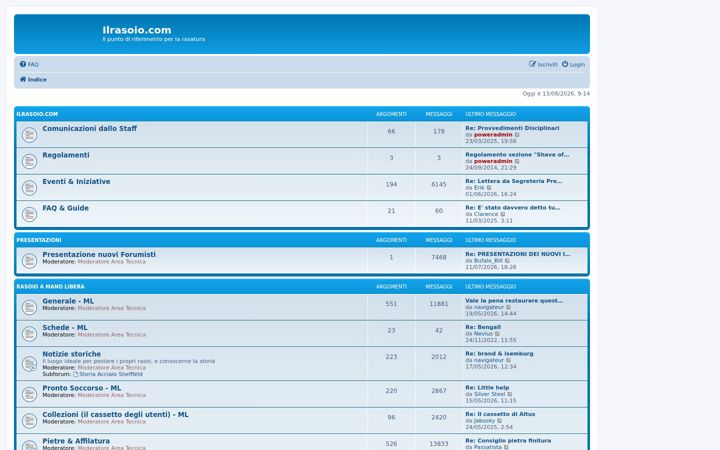Viewport: 720px width, 450px height.
Task: View latest post icon next to Nevius
Action: click(x=497, y=334)
